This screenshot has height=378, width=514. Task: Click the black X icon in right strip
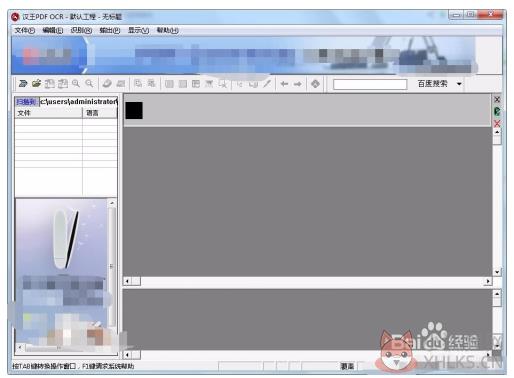pos(497,99)
